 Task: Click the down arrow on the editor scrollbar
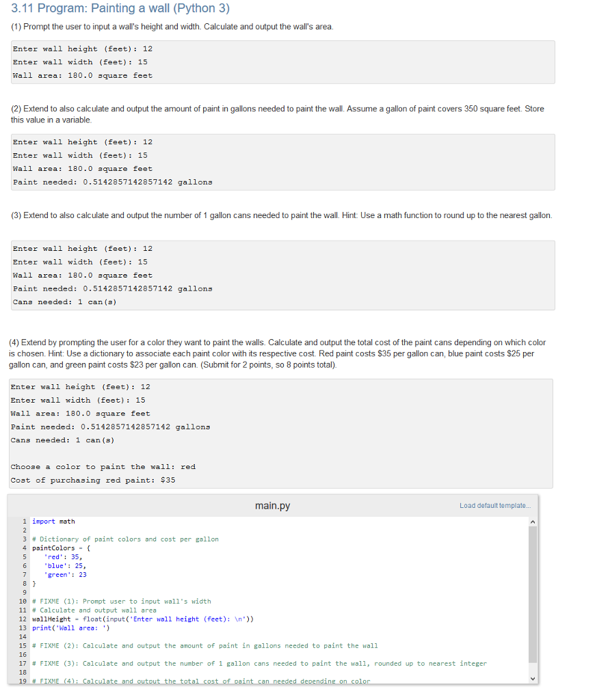531,679
